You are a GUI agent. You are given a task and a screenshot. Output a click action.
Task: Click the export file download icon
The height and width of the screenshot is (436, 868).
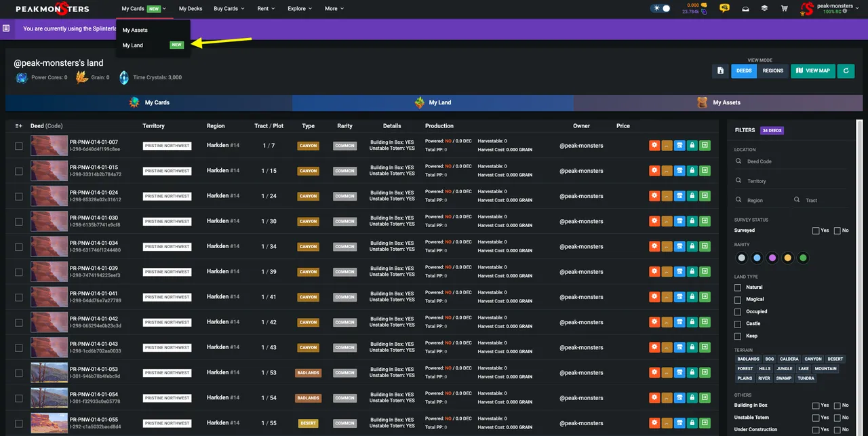721,71
